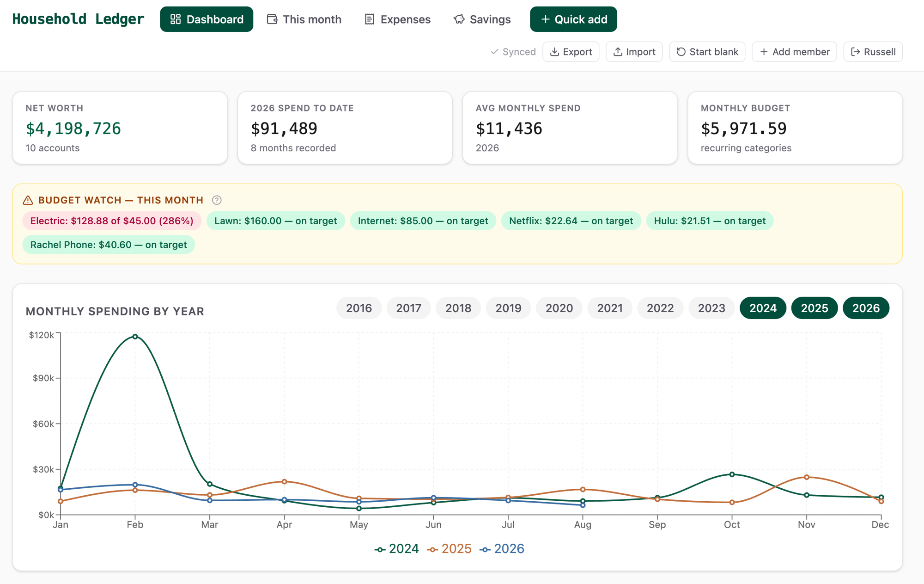Image resolution: width=924 pixels, height=584 pixels.
Task: Click the 10 accounts text
Action: 53,148
